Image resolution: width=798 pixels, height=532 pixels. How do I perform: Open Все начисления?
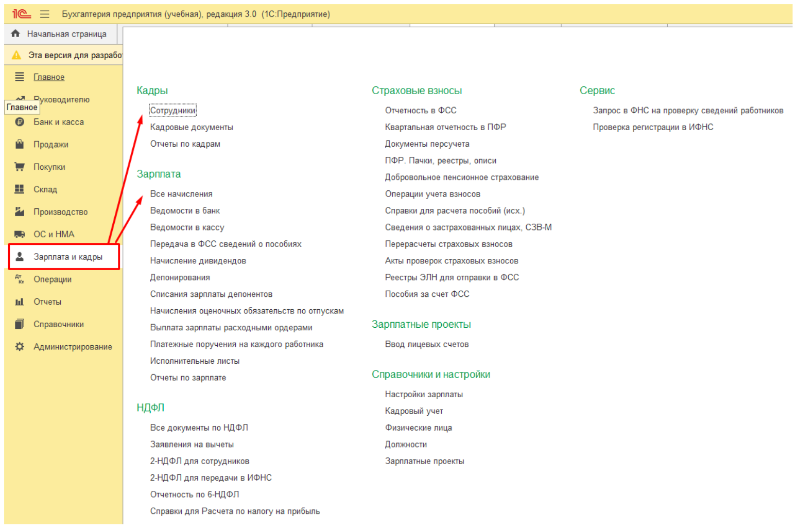coord(181,194)
